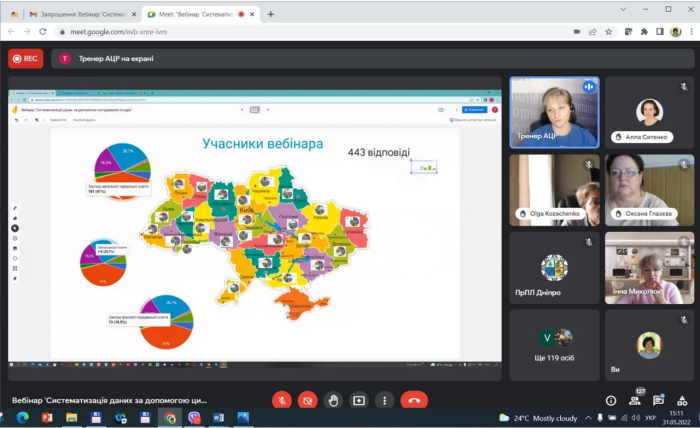Viewport: 700px width, 428px height.
Task: Unmute the microphone in Meet
Action: point(282,400)
